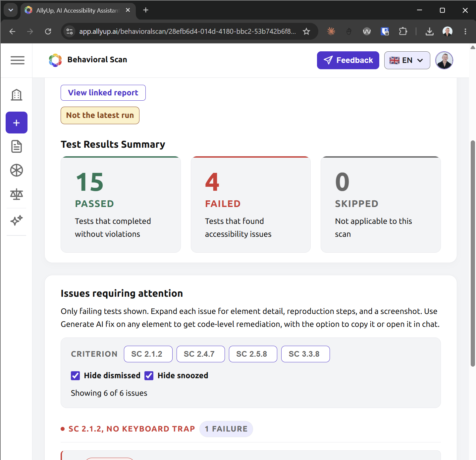Screen dimensions: 476x460
Task: Open the user avatar in app header
Action: tap(444, 60)
